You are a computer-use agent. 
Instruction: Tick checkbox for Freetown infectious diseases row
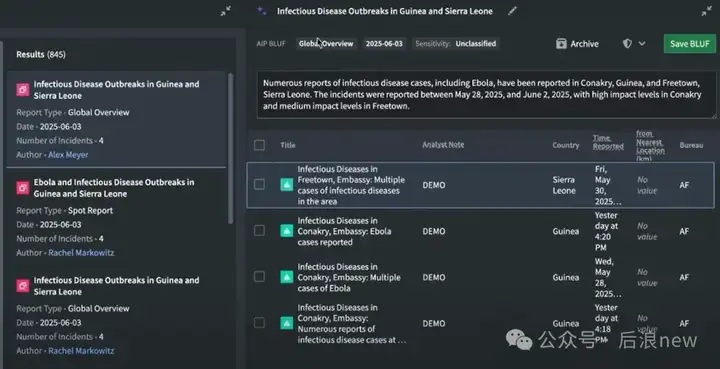(259, 184)
